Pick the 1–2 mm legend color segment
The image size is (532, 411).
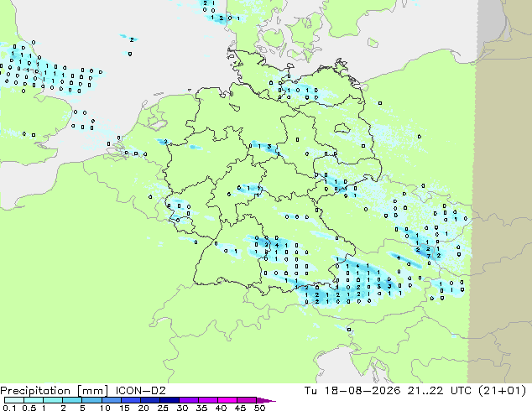click(x=53, y=400)
